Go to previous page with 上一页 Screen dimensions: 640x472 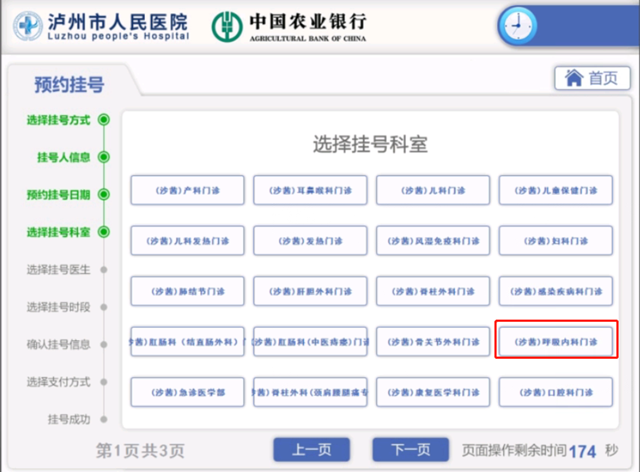312,450
